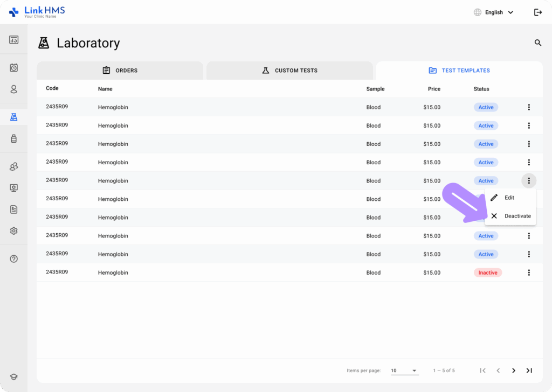
Task: Select the Test Templates tab
Action: [x=459, y=71]
